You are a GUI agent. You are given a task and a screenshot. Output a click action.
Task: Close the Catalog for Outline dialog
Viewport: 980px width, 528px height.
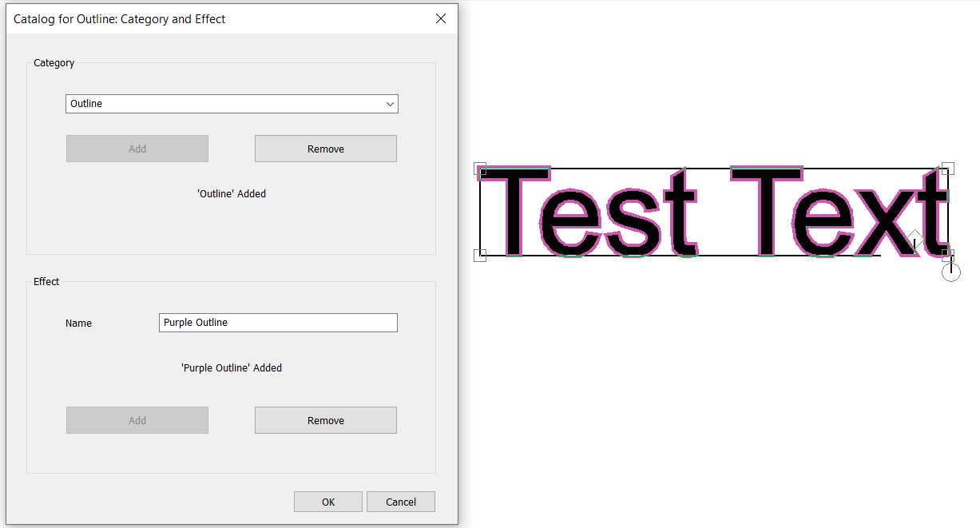(x=441, y=18)
